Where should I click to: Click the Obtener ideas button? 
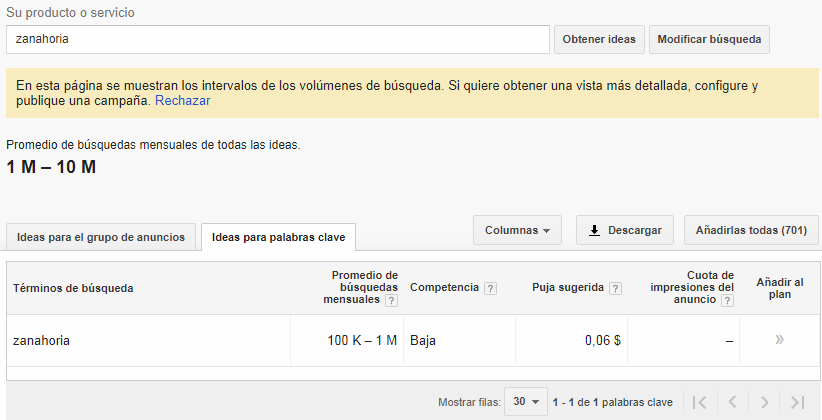click(x=599, y=39)
